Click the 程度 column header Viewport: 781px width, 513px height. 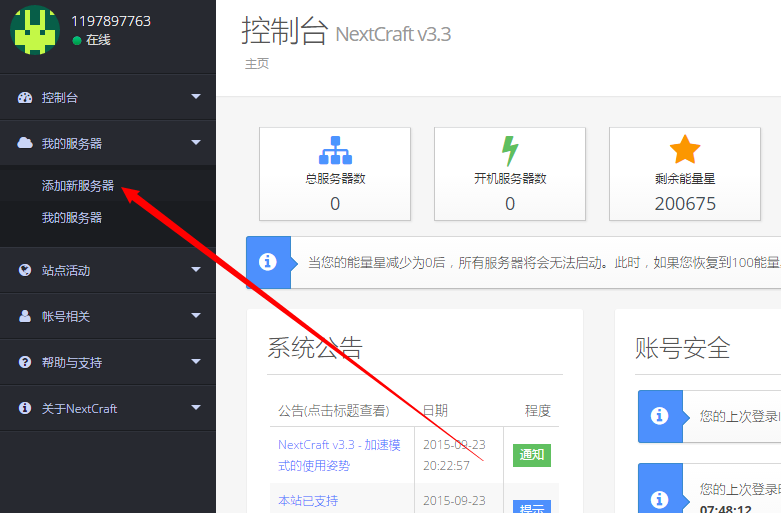click(537, 410)
